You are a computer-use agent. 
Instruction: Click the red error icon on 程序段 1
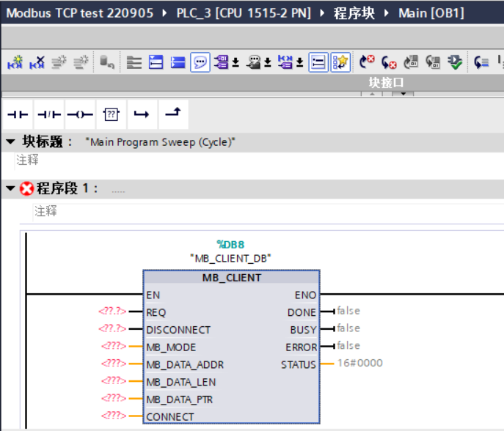26,188
